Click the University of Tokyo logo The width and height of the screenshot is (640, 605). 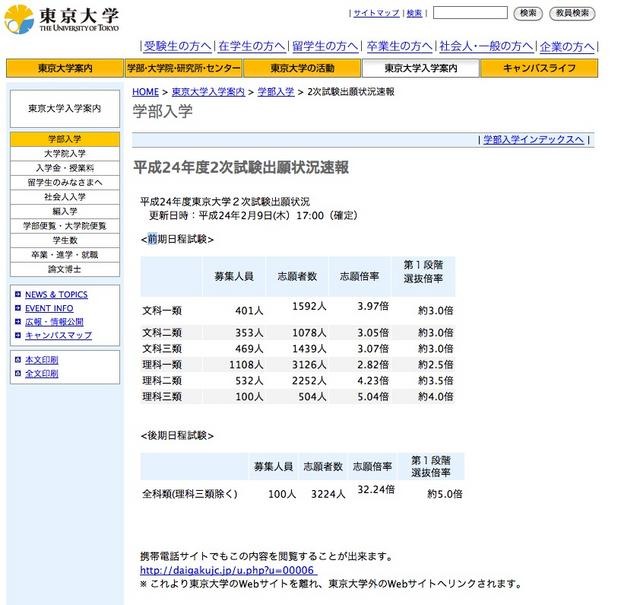(61, 19)
